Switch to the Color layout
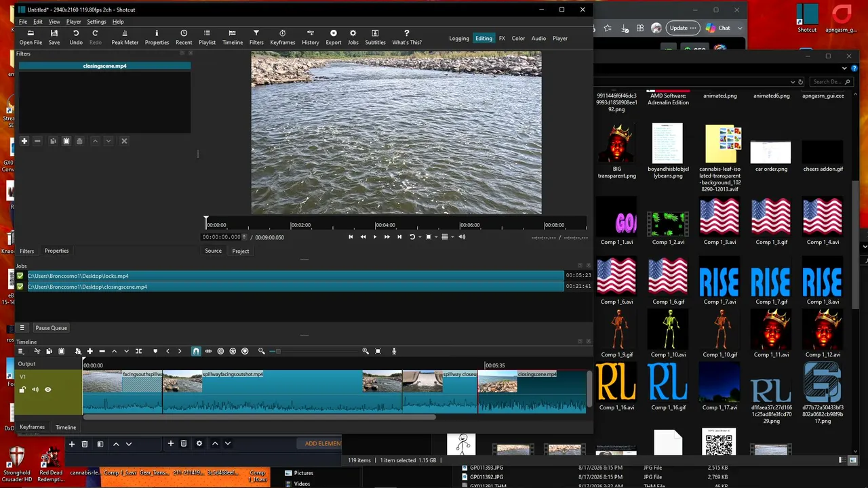This screenshot has height=488, width=868. (x=518, y=39)
